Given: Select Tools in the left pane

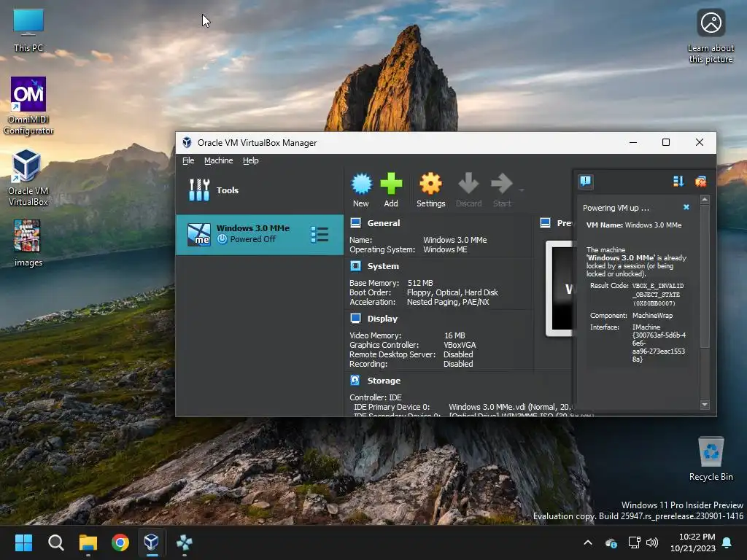Looking at the screenshot, I should tap(259, 190).
